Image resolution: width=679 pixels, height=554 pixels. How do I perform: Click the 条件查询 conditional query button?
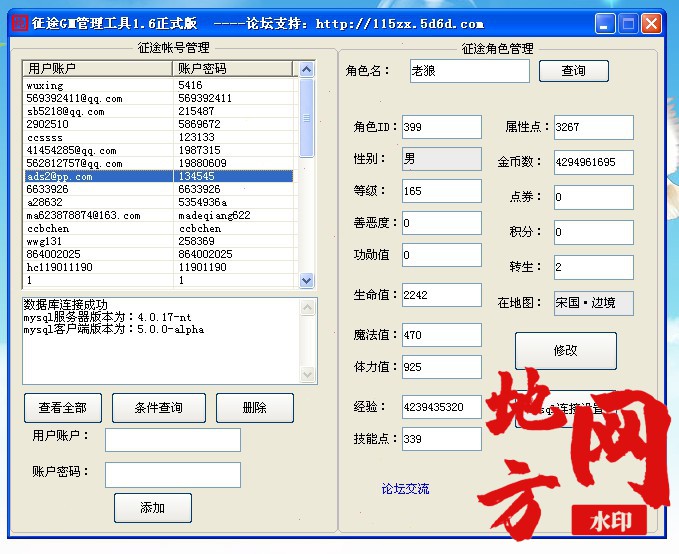pyautogui.click(x=158, y=408)
